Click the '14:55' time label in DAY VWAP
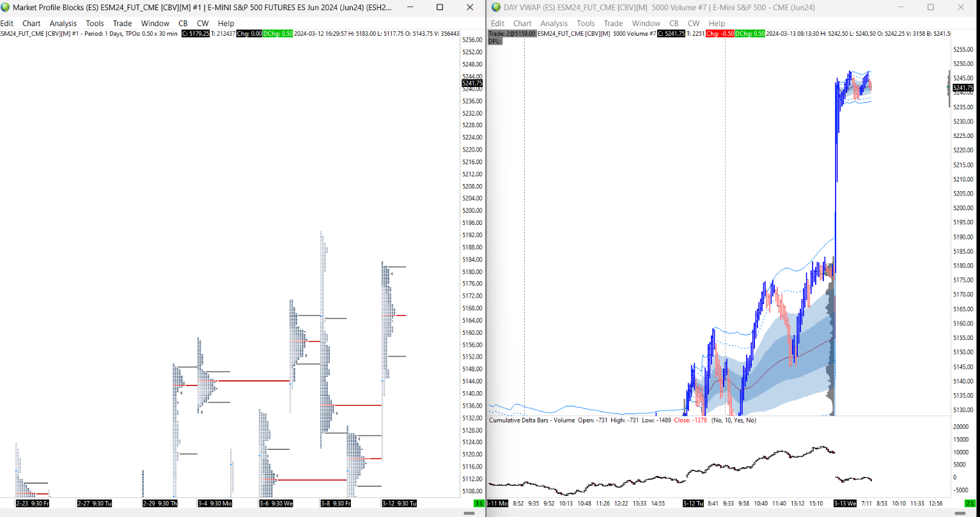This screenshot has height=517, width=980. pos(658,504)
